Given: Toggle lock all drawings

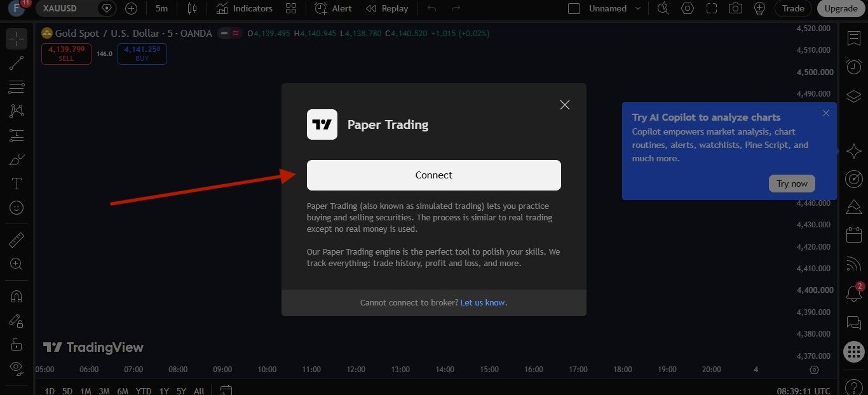Looking at the screenshot, I should pyautogui.click(x=17, y=344).
